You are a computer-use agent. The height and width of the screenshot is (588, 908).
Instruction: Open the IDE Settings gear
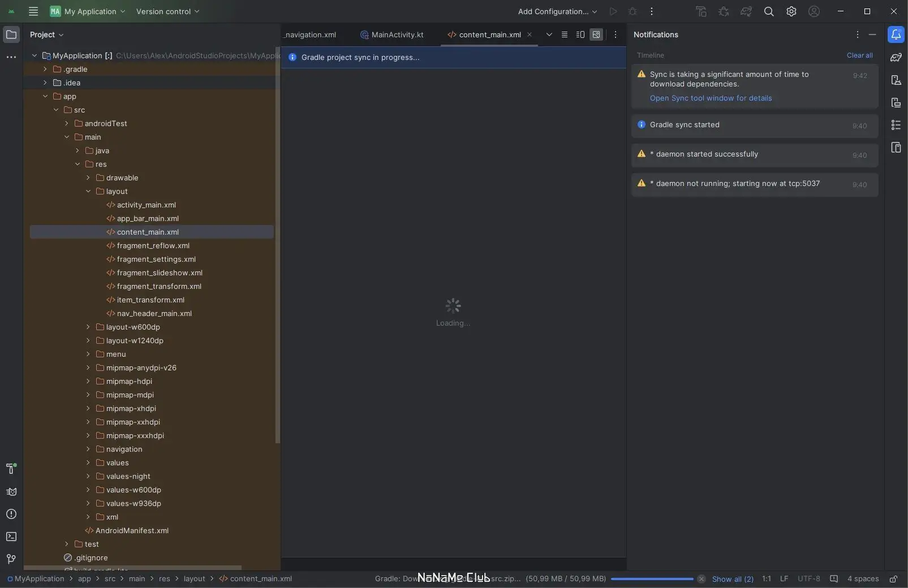pyautogui.click(x=791, y=11)
